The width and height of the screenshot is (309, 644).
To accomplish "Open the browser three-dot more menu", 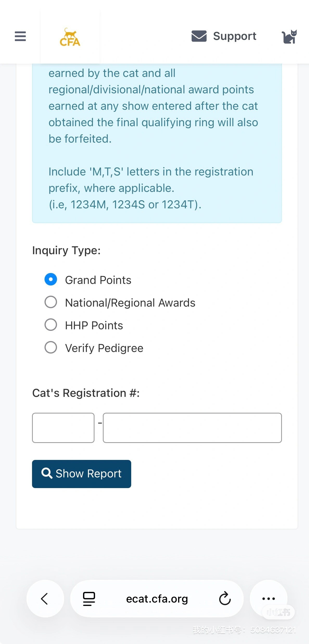I will click(x=268, y=598).
